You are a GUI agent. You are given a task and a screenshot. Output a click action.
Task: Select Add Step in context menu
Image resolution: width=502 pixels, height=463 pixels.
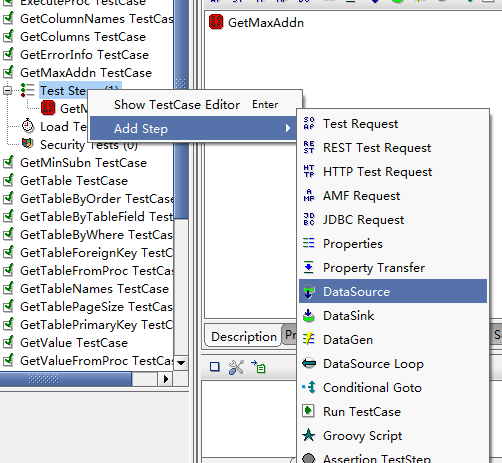click(193, 128)
